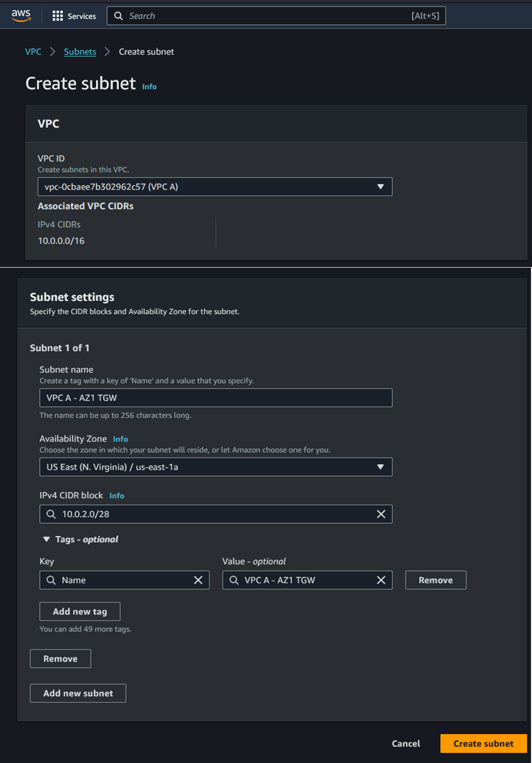The width and height of the screenshot is (532, 763).
Task: Navigate to Subnets breadcrumb
Action: (80, 52)
